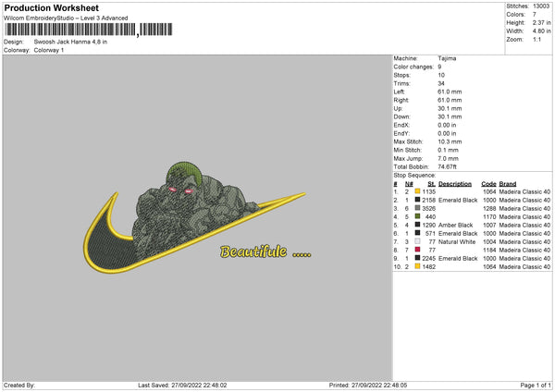Click code 1007 in the Amber Black row

[489, 225]
